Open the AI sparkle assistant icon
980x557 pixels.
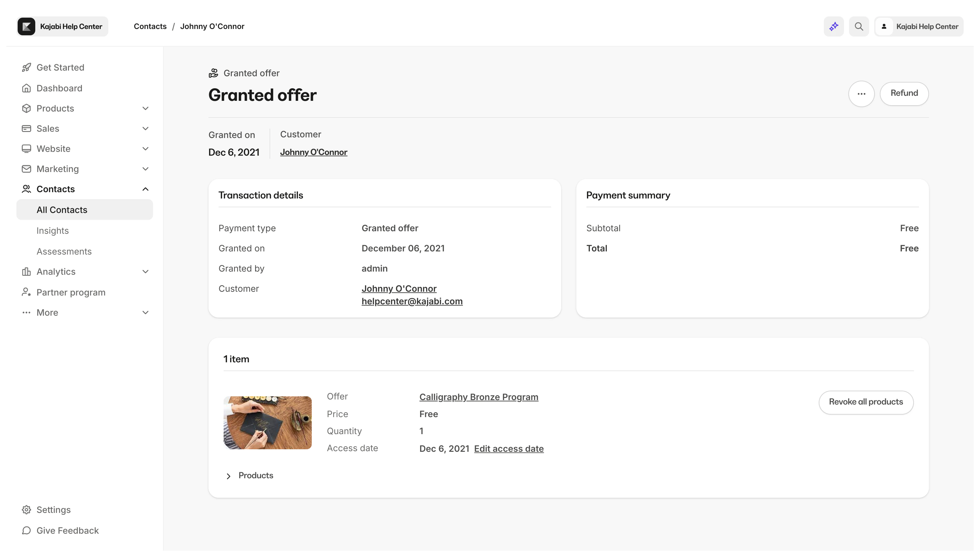point(833,26)
